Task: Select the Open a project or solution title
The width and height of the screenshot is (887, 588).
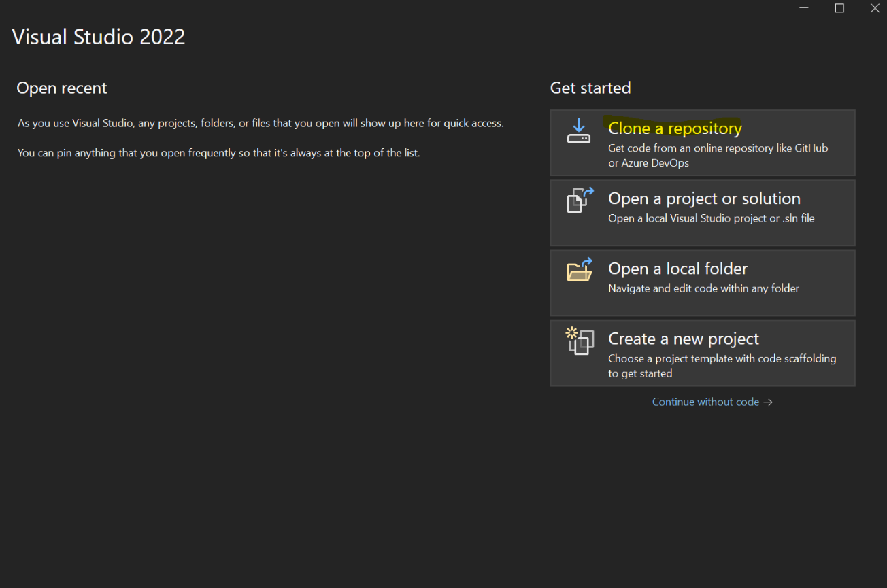Action: click(x=704, y=198)
